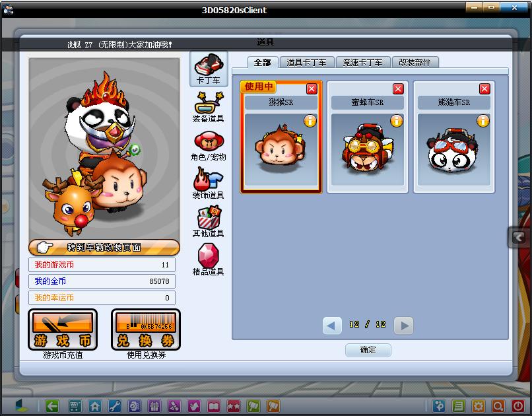
Task: Open 游戏币 game coin recharge
Action: click(x=63, y=329)
